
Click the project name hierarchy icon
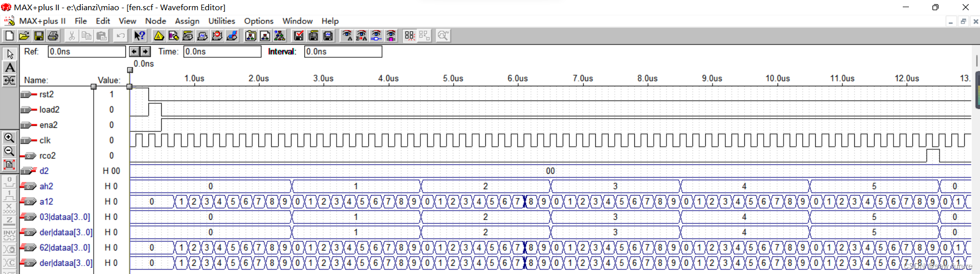pyautogui.click(x=251, y=36)
